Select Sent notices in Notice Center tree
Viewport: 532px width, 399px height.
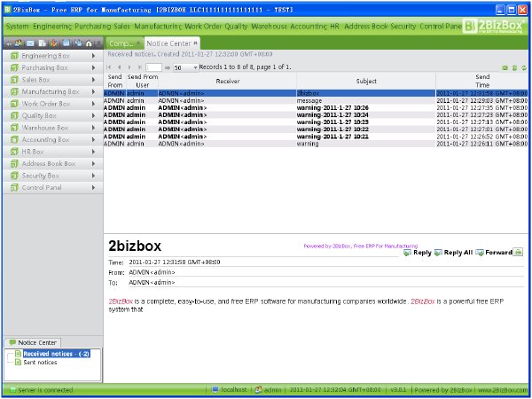tap(40, 363)
